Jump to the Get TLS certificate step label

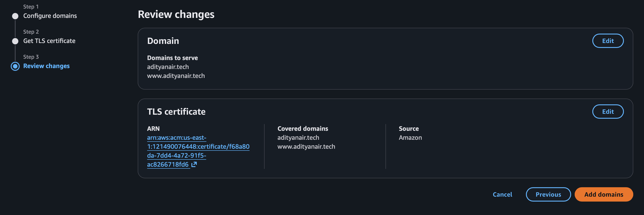pos(49,41)
